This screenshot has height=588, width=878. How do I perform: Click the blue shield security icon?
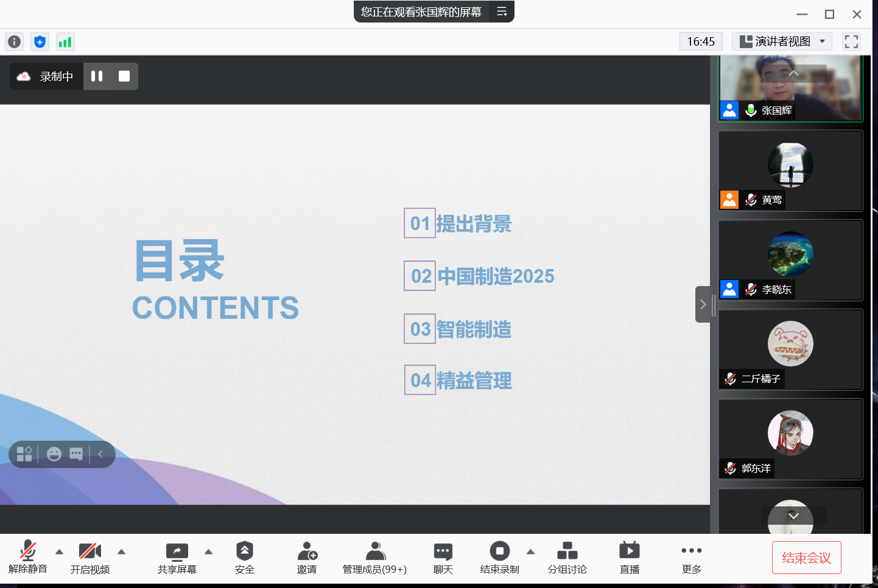[x=40, y=41]
